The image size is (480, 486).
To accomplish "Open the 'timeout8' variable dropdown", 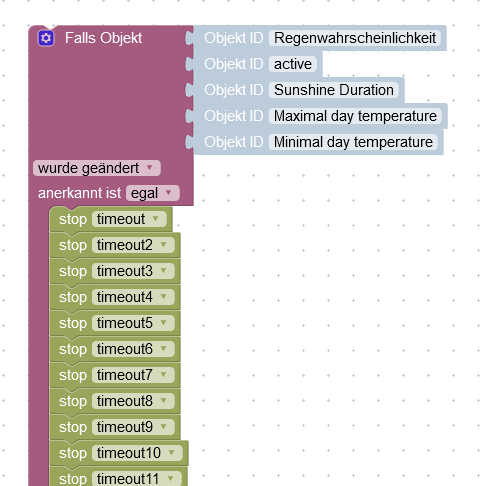I will pyautogui.click(x=133, y=401).
